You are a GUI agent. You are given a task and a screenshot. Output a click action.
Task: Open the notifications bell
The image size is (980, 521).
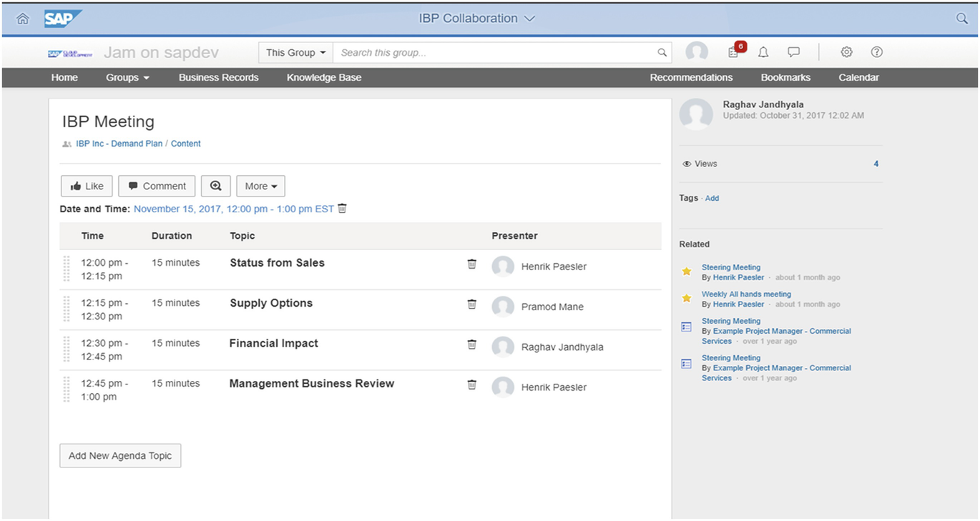(x=763, y=51)
